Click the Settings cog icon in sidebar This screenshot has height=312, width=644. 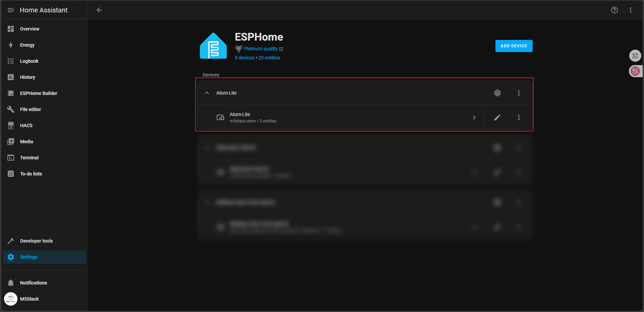click(x=11, y=257)
